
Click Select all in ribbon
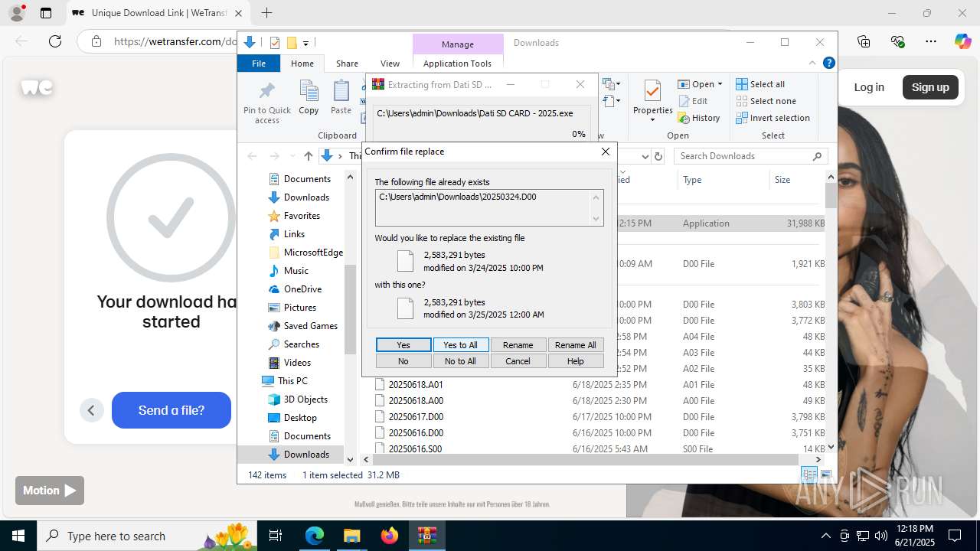pyautogui.click(x=760, y=84)
